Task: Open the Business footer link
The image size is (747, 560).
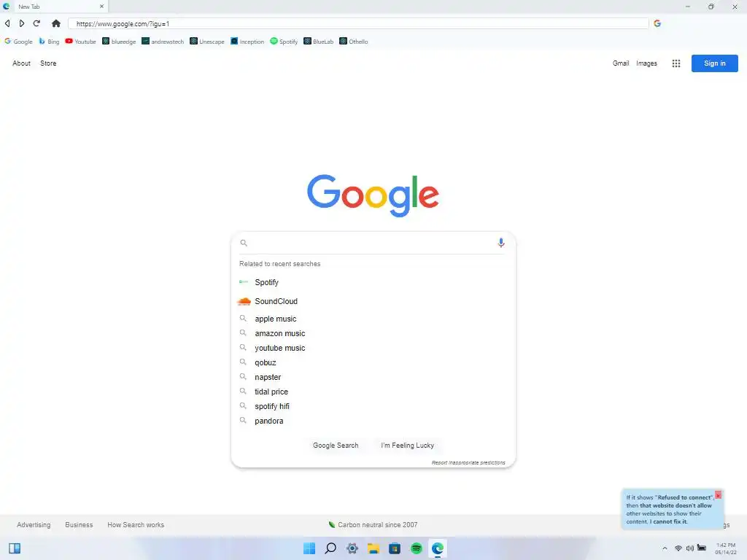Action: point(79,525)
